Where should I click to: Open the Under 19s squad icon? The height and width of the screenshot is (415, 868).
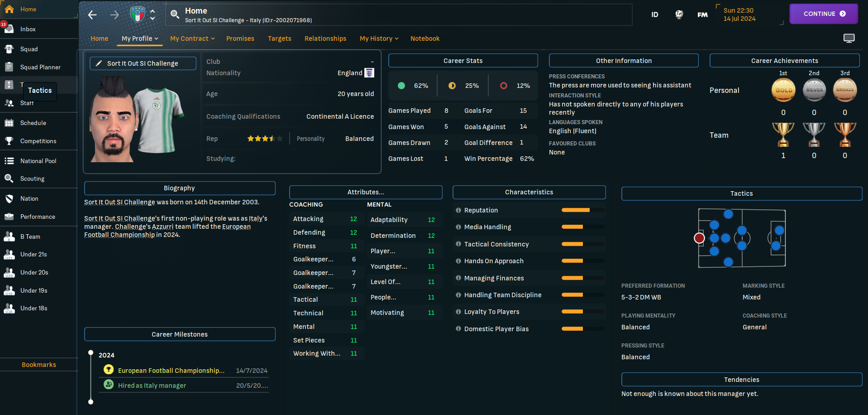click(x=9, y=290)
